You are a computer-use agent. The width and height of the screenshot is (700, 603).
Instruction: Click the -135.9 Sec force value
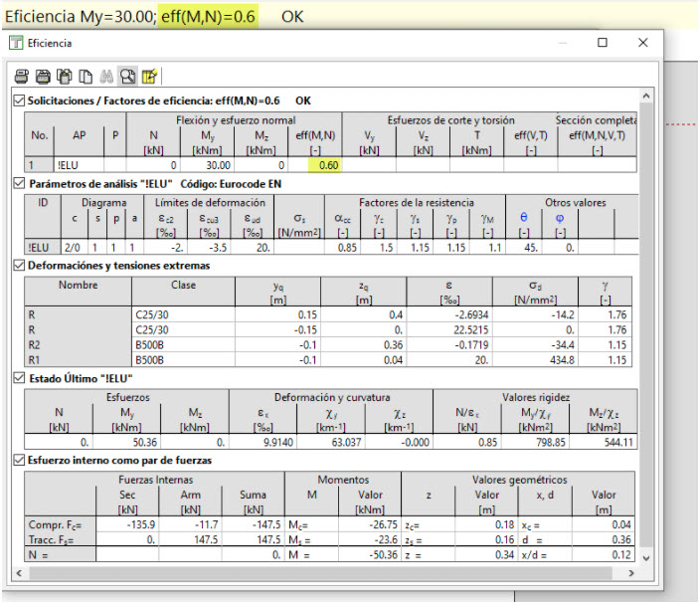coord(127,524)
